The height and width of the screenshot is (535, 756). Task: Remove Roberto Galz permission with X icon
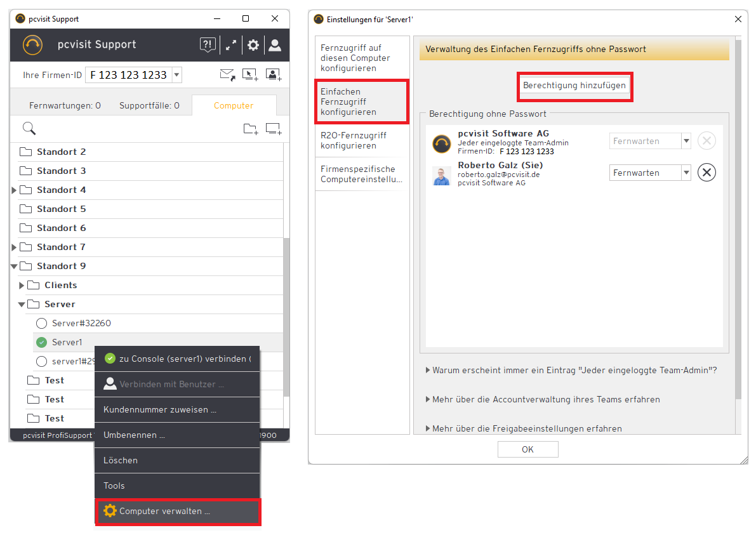(706, 173)
